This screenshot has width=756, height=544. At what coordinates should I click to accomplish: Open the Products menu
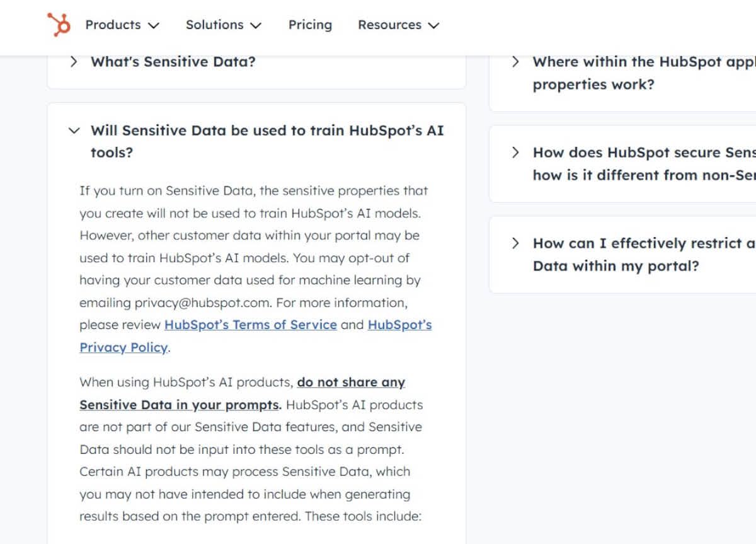pyautogui.click(x=113, y=25)
